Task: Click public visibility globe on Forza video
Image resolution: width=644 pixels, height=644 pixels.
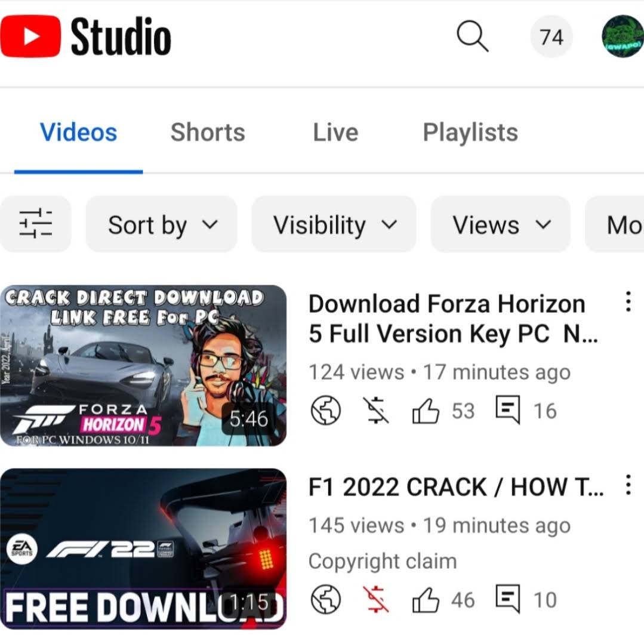Action: pyautogui.click(x=326, y=410)
